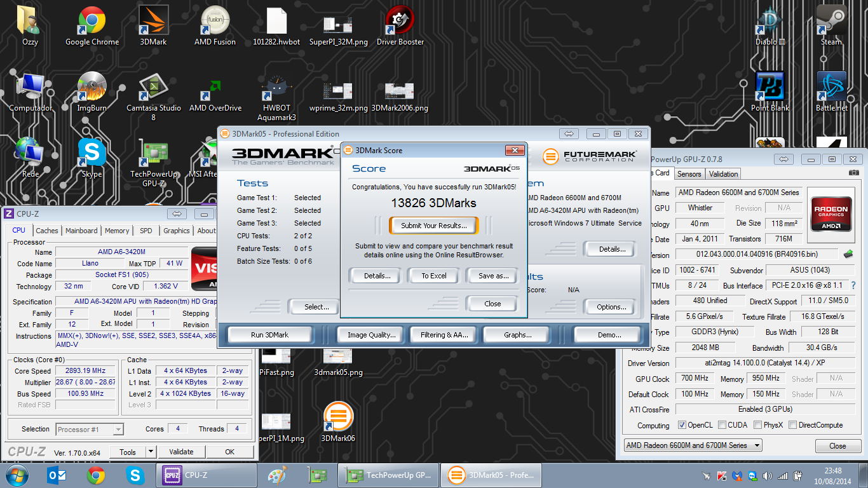Switch to Mainboard tab in CPU-Z

(x=81, y=231)
